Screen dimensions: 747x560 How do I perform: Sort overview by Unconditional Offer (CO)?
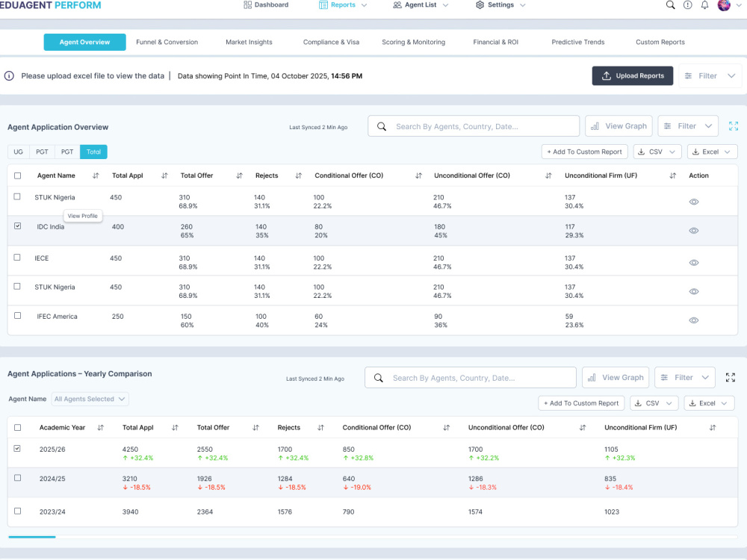[x=548, y=175]
